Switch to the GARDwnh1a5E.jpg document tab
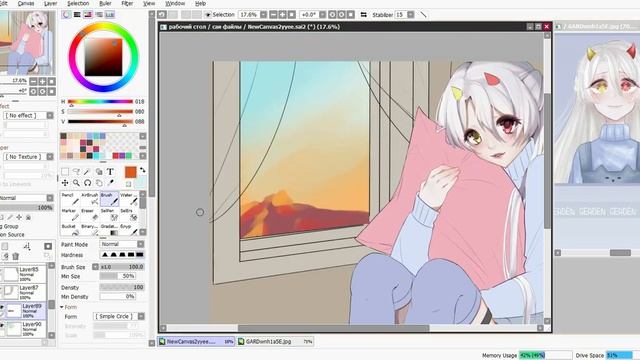This screenshot has width=640, height=360. click(x=275, y=342)
